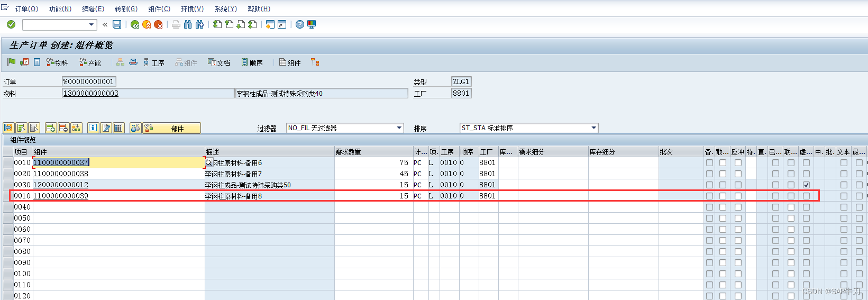The height and width of the screenshot is (300, 868).
Task: Click the Last Page icon
Action: click(x=252, y=24)
